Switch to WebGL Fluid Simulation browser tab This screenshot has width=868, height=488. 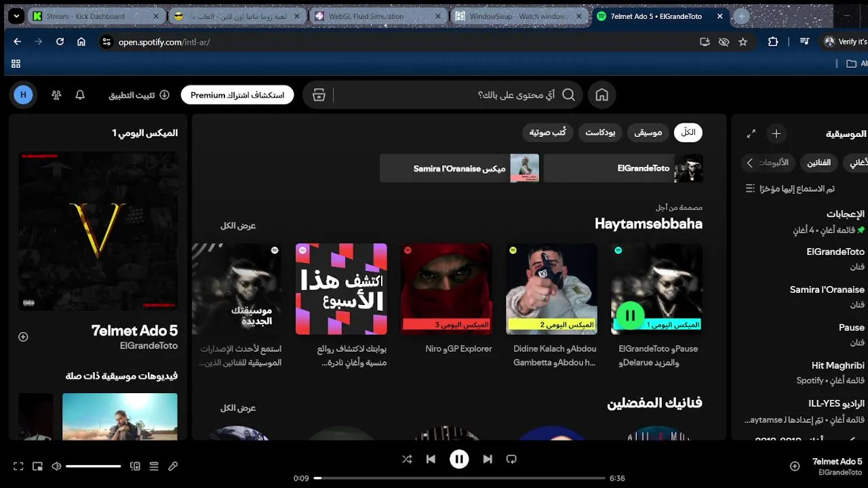[x=378, y=16]
